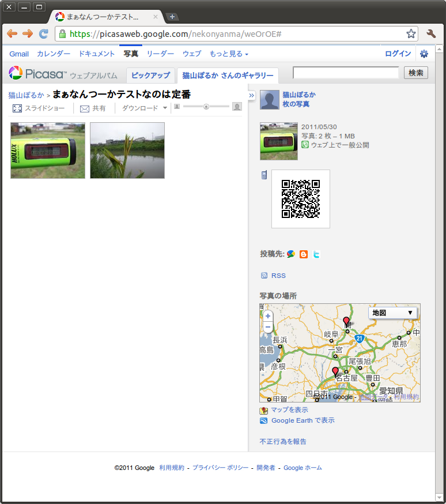Adjust the thumbnail size slider
Viewport: 446px width, 504px height.
point(206,107)
